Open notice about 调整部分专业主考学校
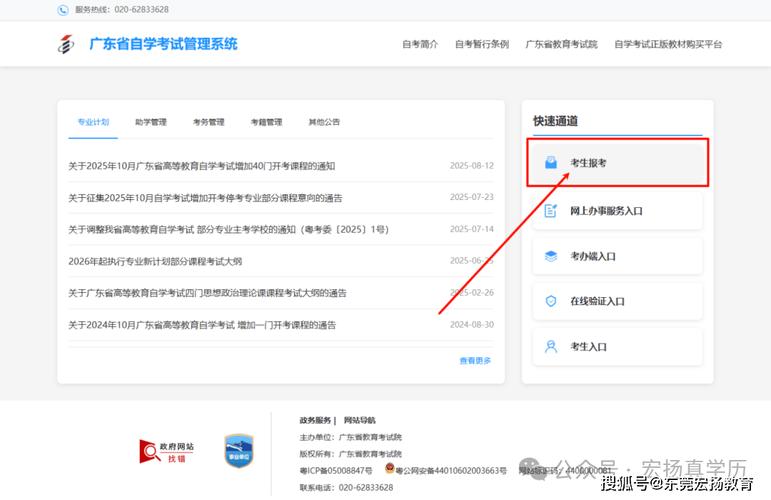The image size is (771, 500). coord(229,230)
